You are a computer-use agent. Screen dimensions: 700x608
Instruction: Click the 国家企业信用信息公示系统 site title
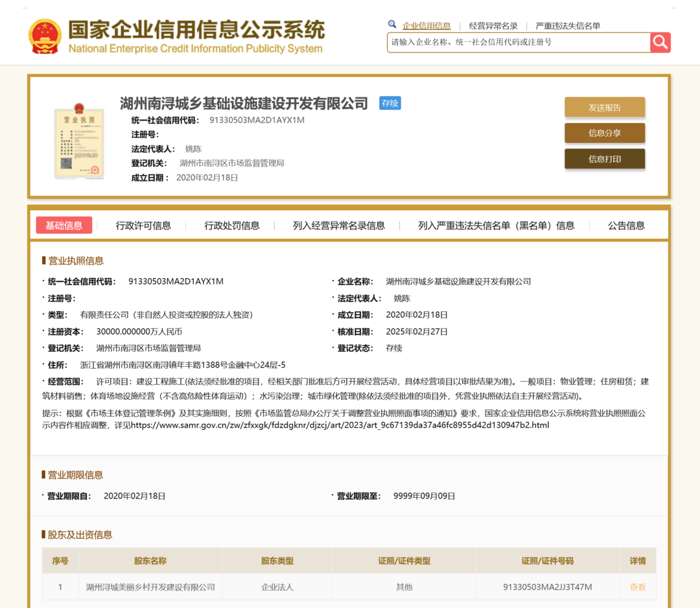196,30
